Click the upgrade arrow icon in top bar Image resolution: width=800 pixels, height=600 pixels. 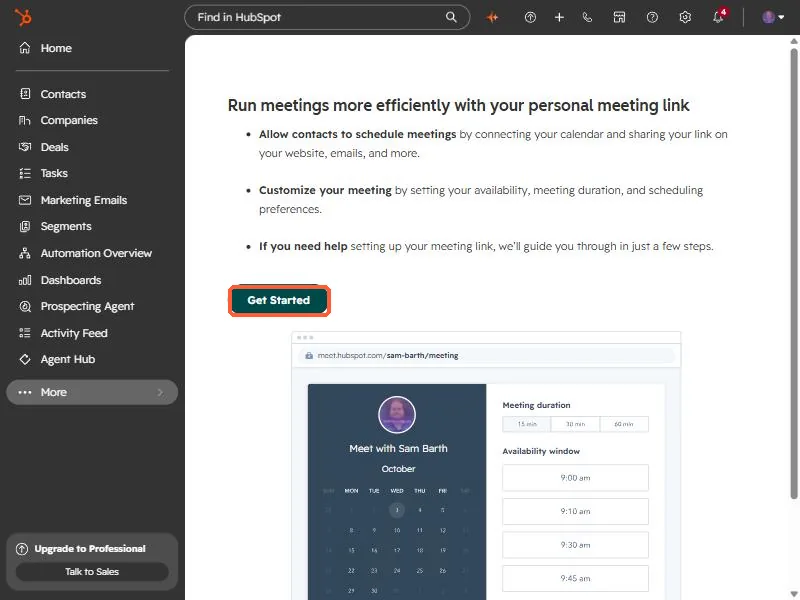[530, 17]
